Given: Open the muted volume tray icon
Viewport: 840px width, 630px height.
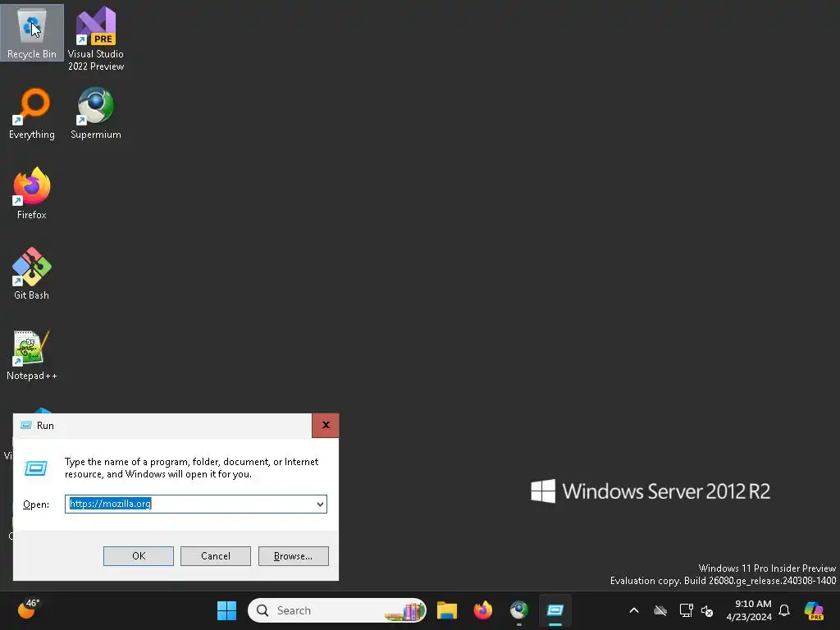Looking at the screenshot, I should 707,610.
